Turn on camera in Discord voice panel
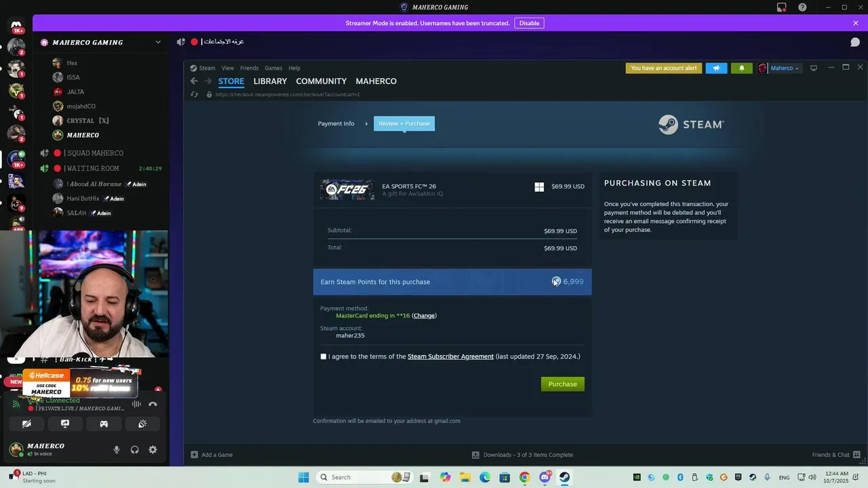Image resolution: width=868 pixels, height=488 pixels. pos(26,424)
